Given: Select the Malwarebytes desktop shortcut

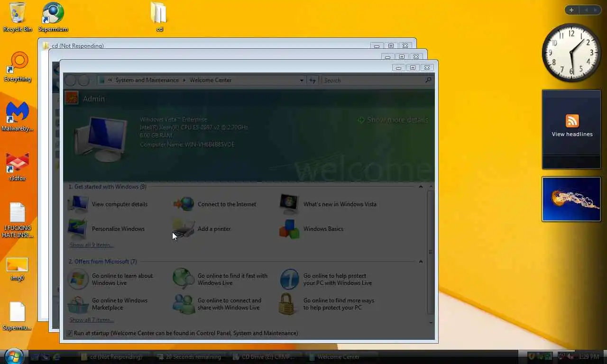Looking at the screenshot, I should (x=18, y=117).
